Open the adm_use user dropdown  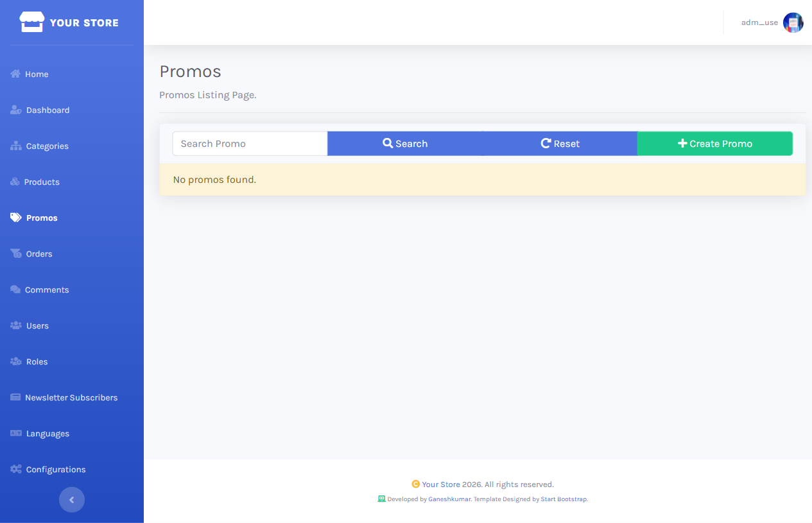point(772,22)
